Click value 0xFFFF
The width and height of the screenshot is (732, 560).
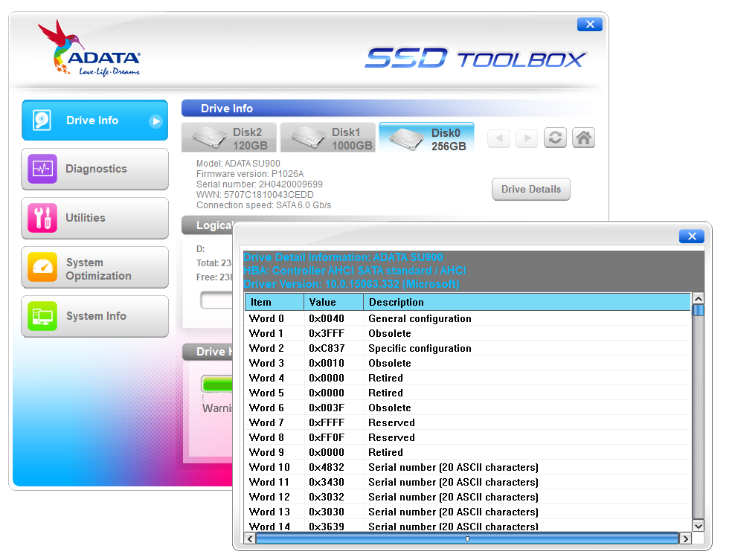point(327,423)
